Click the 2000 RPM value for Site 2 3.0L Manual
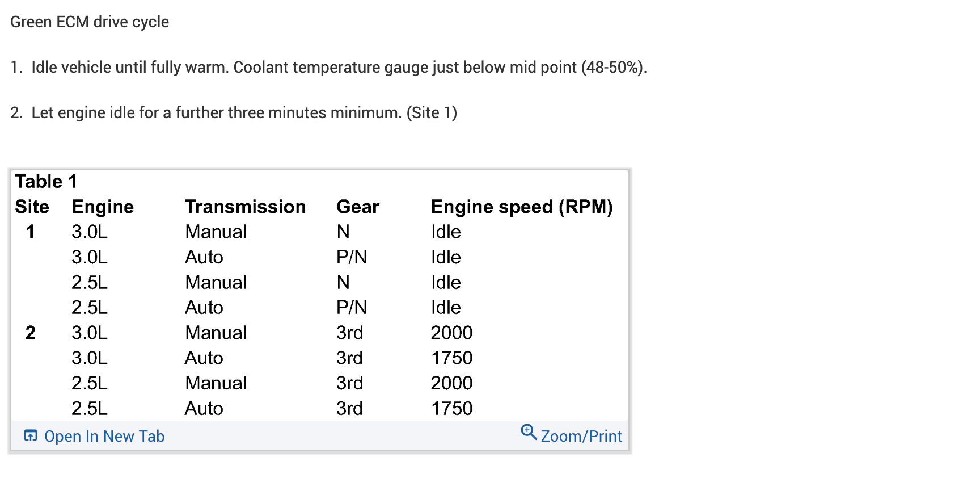980x478 pixels. click(451, 333)
